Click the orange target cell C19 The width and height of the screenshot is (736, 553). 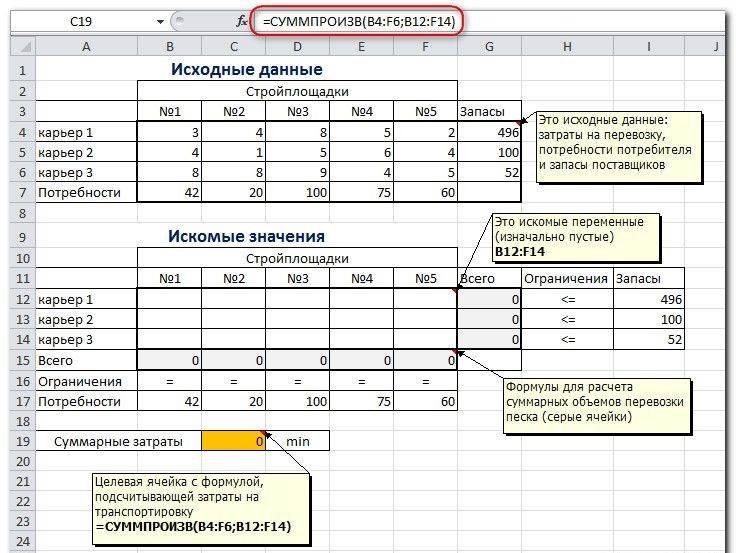coord(234,441)
